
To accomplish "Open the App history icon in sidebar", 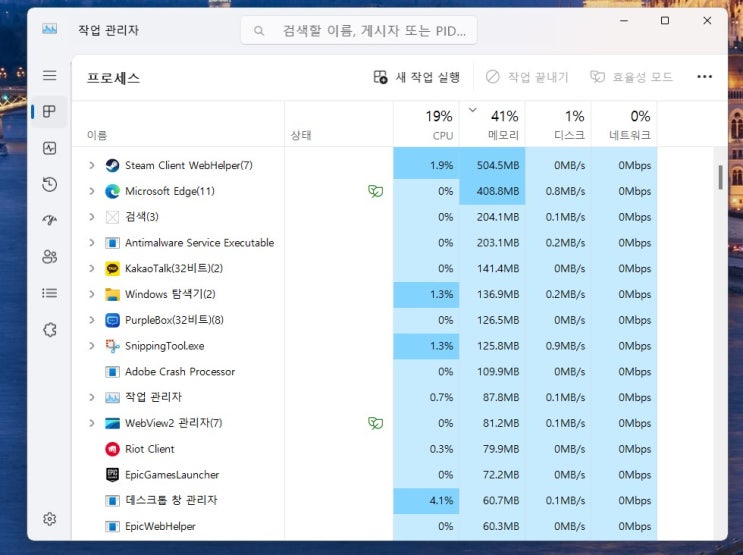I will [x=49, y=184].
